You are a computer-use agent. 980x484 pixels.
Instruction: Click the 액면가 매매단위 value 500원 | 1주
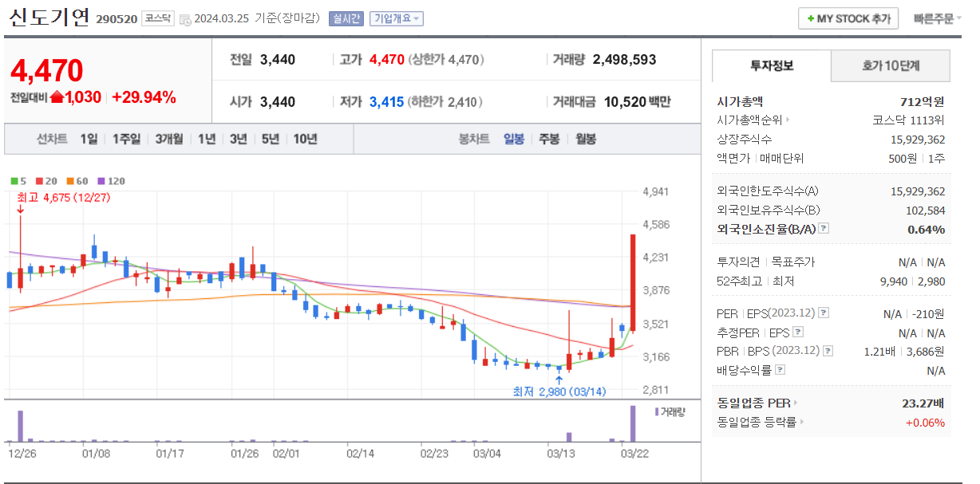[x=917, y=159]
